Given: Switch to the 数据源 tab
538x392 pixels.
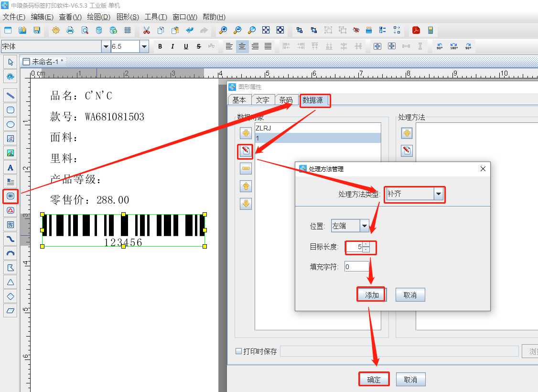Looking at the screenshot, I should (x=315, y=100).
